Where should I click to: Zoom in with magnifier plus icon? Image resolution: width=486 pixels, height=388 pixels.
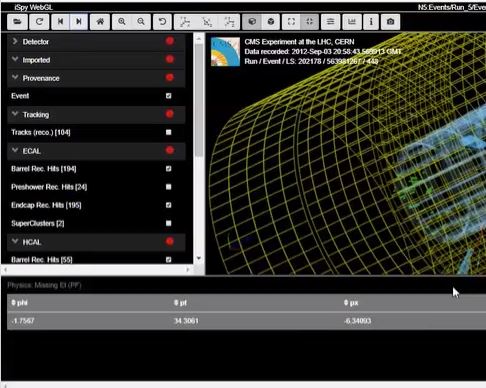[x=122, y=22]
